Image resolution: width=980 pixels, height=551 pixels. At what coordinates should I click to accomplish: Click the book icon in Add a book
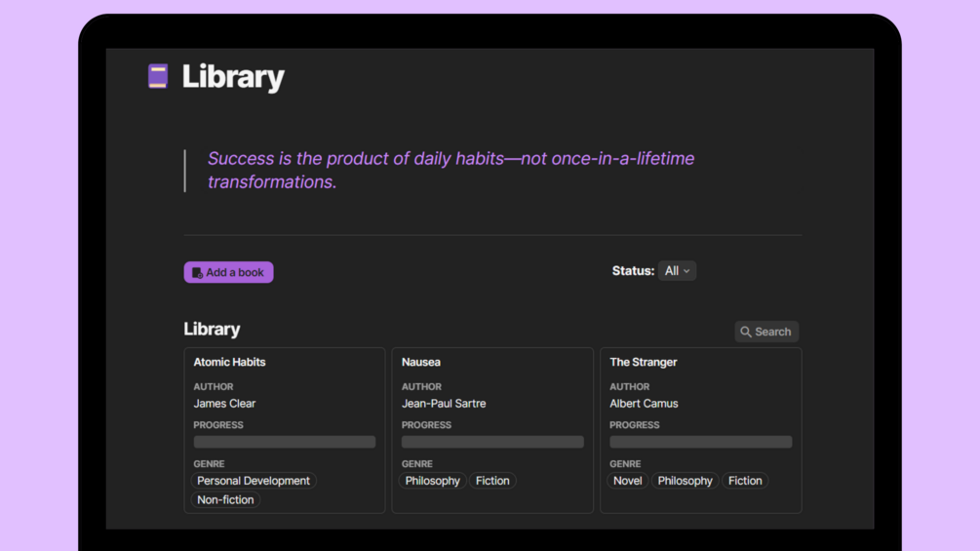(197, 273)
